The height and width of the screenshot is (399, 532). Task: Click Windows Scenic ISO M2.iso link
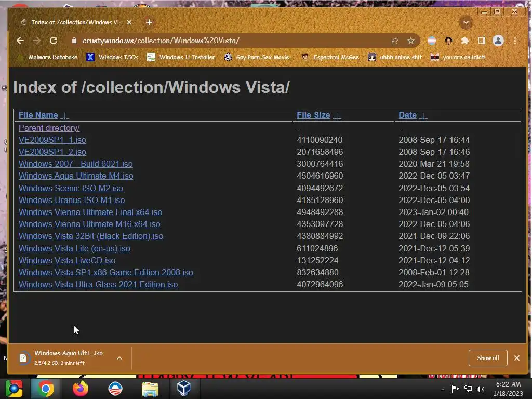click(x=71, y=188)
